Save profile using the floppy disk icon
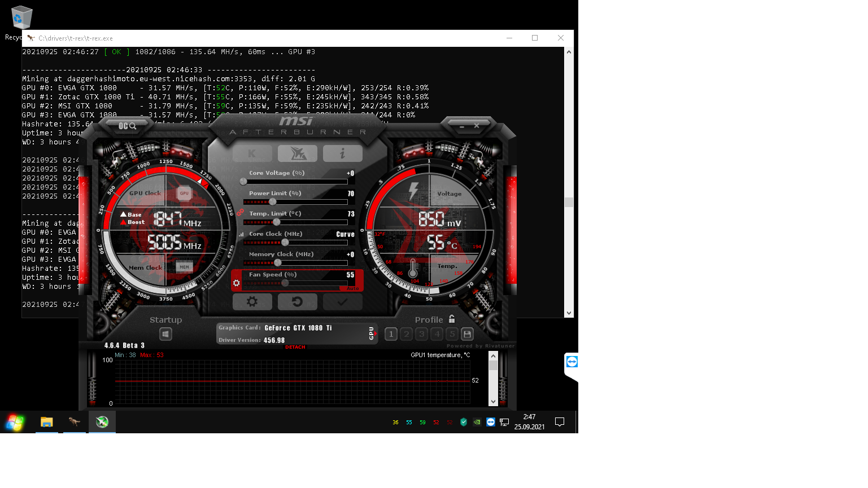 coord(467,334)
